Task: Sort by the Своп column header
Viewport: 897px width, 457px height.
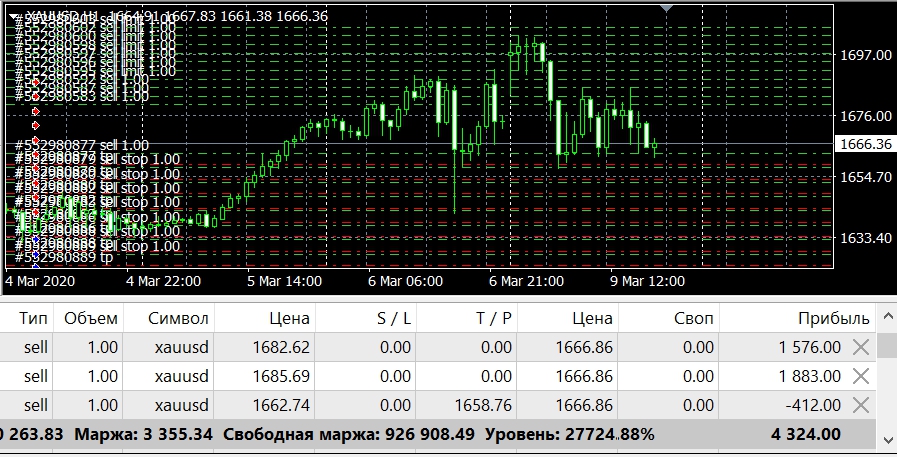Action: [694, 318]
